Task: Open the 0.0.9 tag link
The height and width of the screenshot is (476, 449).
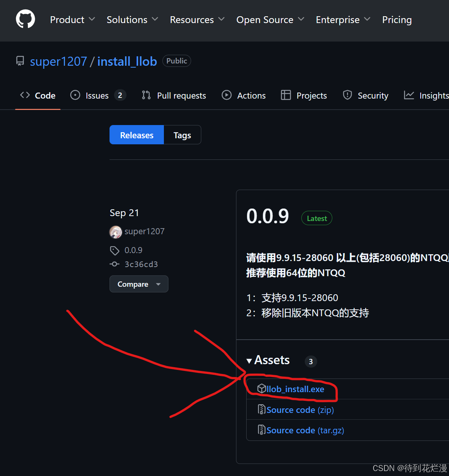Action: coord(133,250)
